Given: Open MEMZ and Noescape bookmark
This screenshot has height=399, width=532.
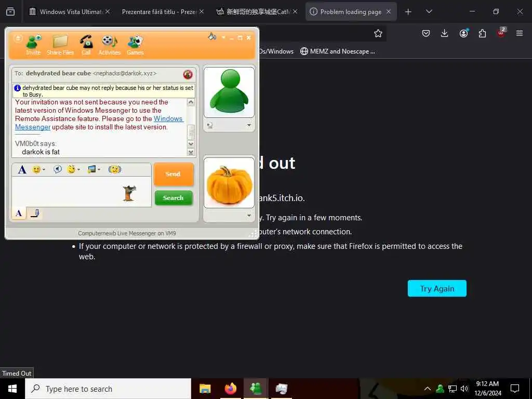Looking at the screenshot, I should [338, 51].
